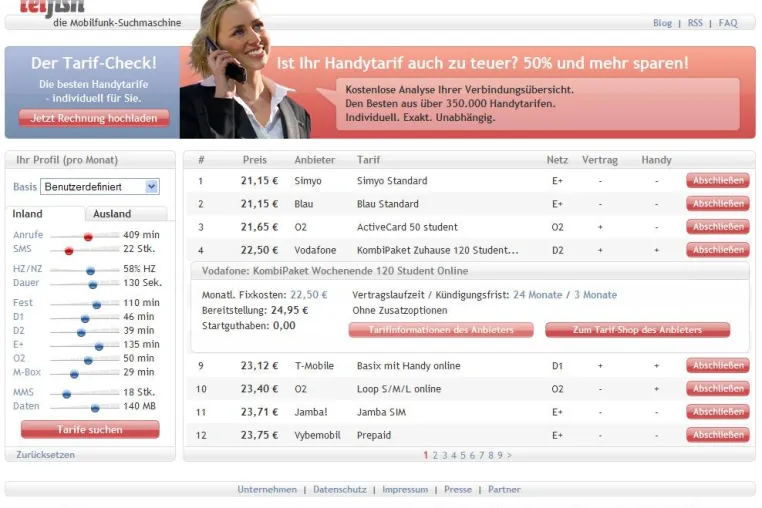Viewport: 762px width, 508px height.
Task: Click the Zurücksetzen link
Action: pyautogui.click(x=45, y=455)
